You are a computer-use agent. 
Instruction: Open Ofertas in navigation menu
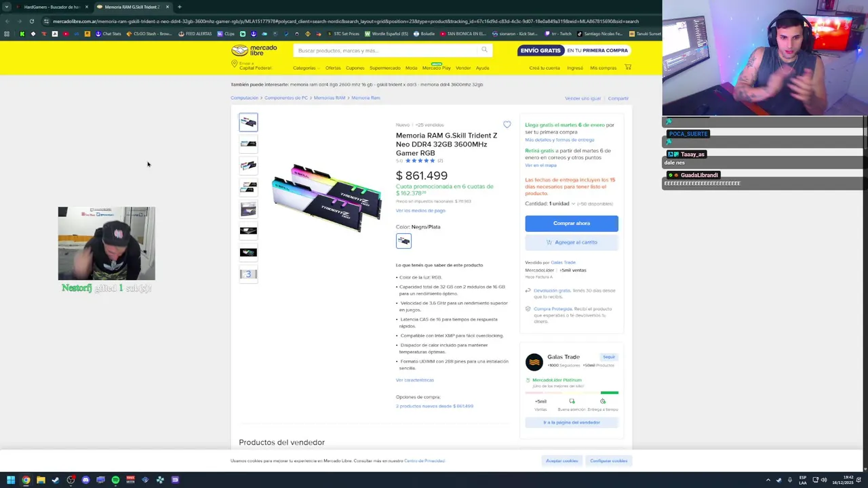click(x=333, y=68)
